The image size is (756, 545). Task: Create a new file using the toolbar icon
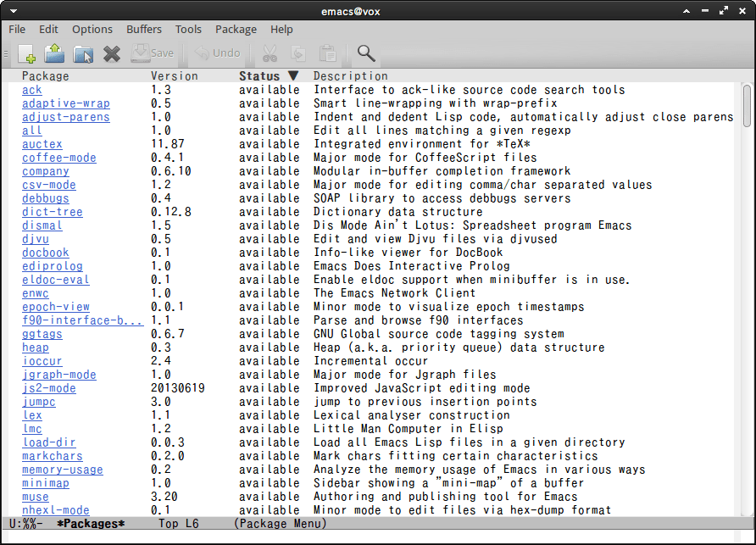pyautogui.click(x=26, y=53)
